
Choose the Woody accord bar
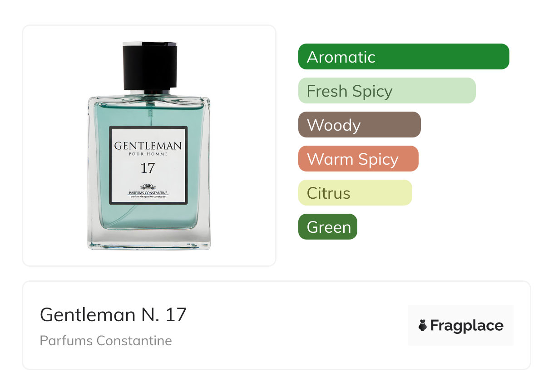[x=360, y=125]
